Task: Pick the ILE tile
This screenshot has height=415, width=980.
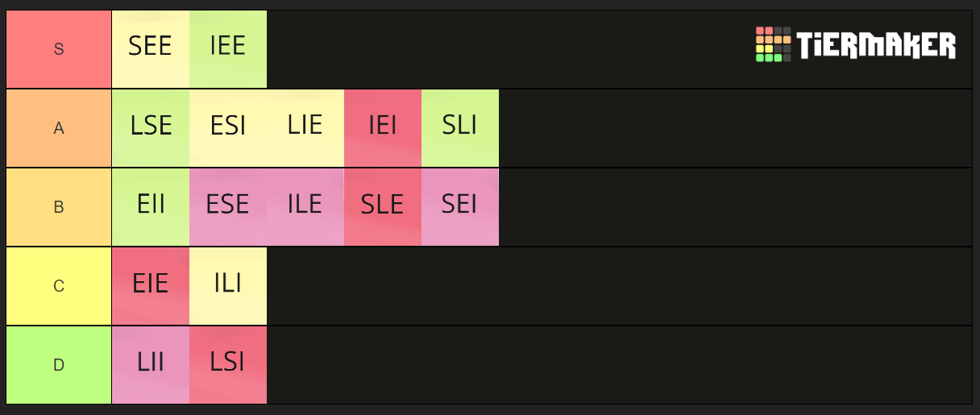Action: pyautogui.click(x=305, y=207)
